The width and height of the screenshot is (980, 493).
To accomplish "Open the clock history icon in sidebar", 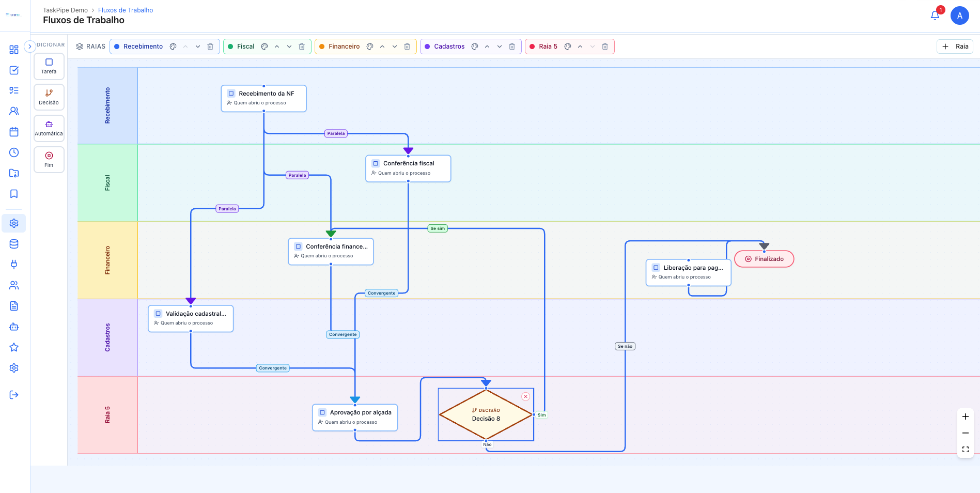I will point(14,152).
